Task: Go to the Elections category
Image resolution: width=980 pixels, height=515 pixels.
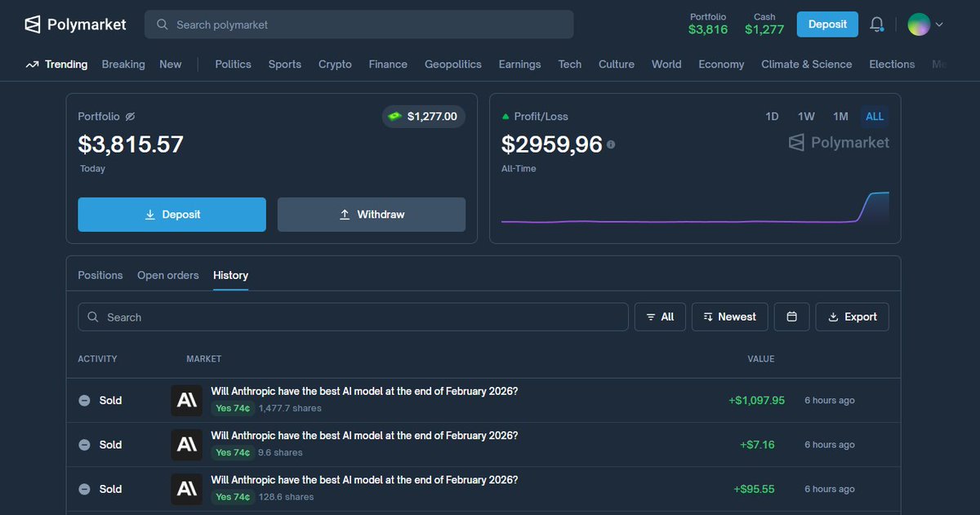Action: point(892,64)
